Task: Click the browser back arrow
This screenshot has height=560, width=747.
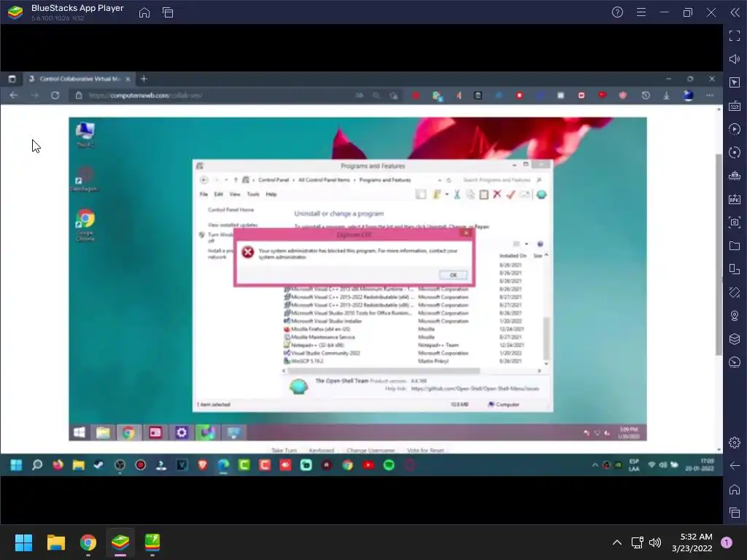Action: (14, 96)
